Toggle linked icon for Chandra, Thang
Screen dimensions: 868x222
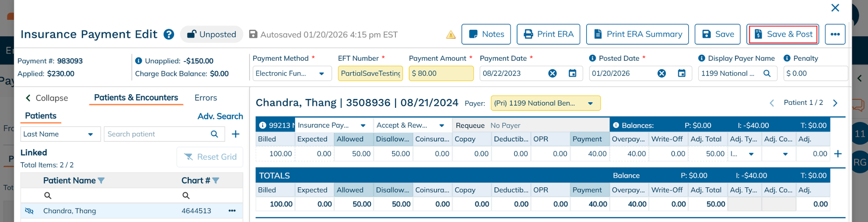point(29,211)
